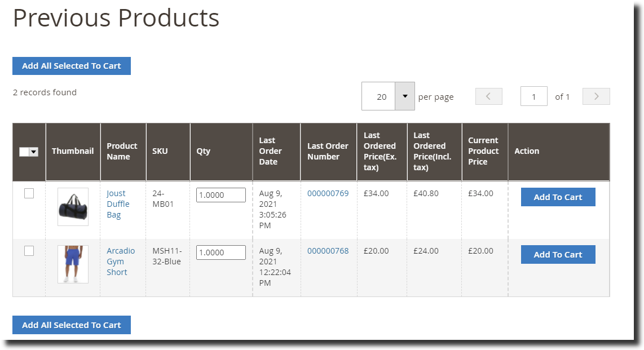Screen dimensions: 644x350
Task: Open the Joust Duffle Bag thumbnail image
Action: [x=73, y=207]
